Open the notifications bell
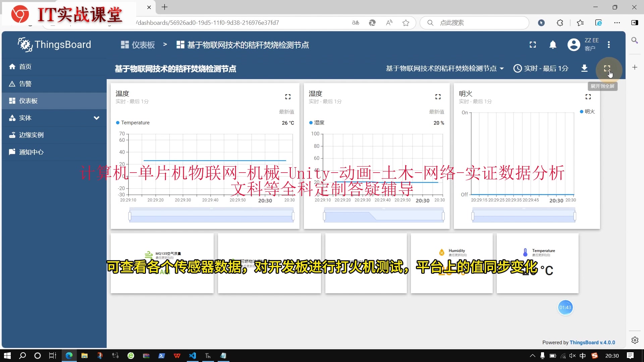Screen dimensions: 644x362 553,45
